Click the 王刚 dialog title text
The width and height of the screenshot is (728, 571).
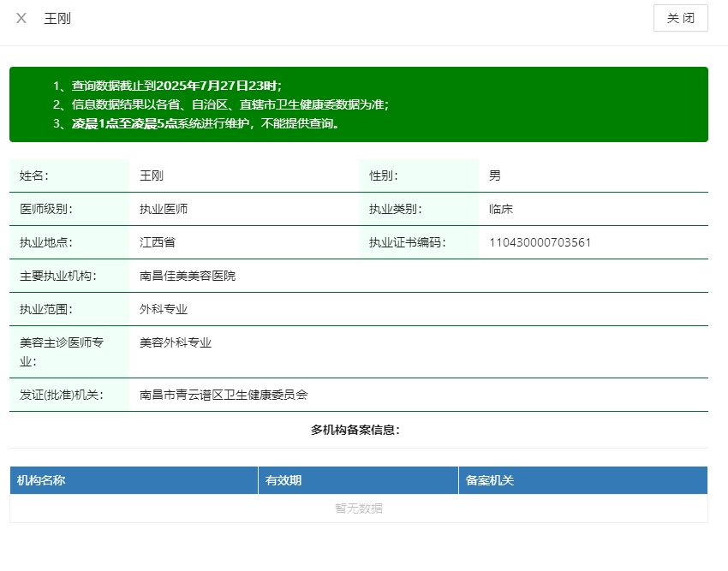[x=57, y=18]
